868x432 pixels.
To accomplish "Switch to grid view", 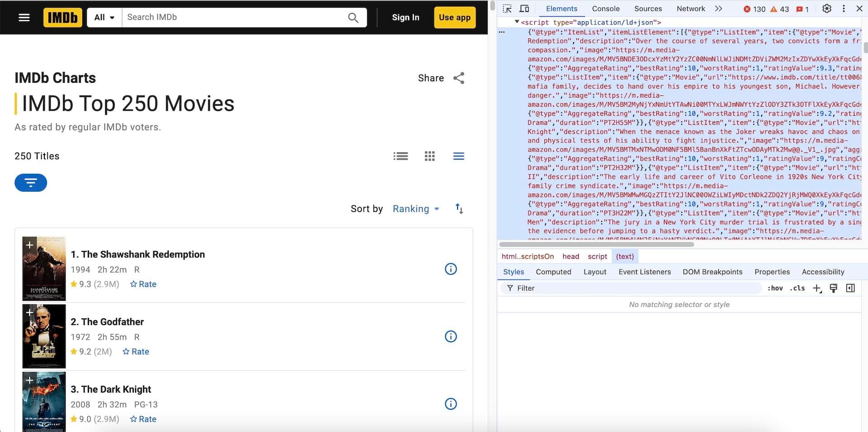I will [429, 156].
